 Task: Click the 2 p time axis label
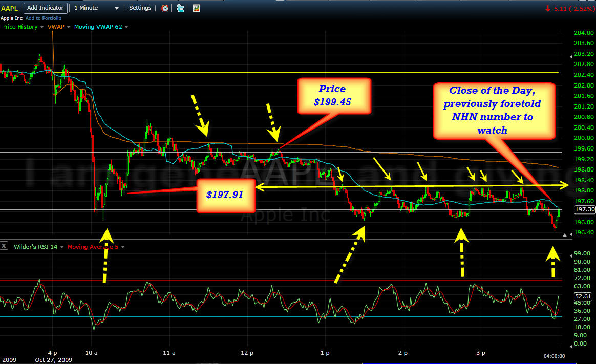(x=403, y=353)
